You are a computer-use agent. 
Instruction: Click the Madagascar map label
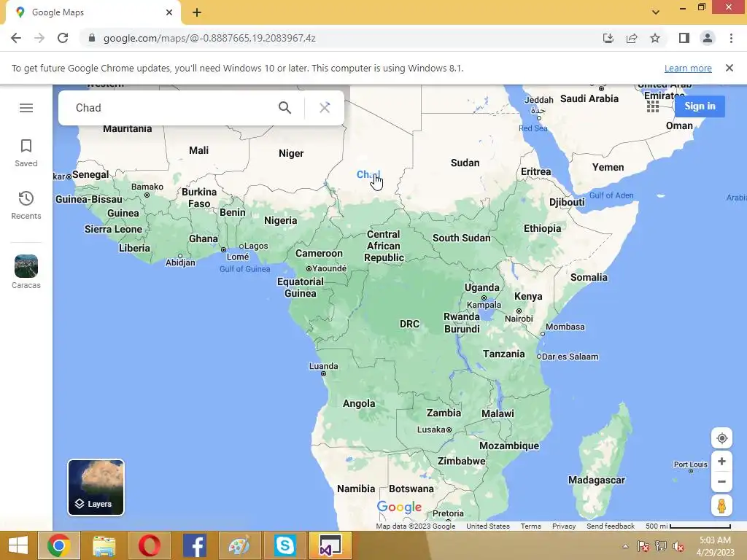(x=597, y=480)
